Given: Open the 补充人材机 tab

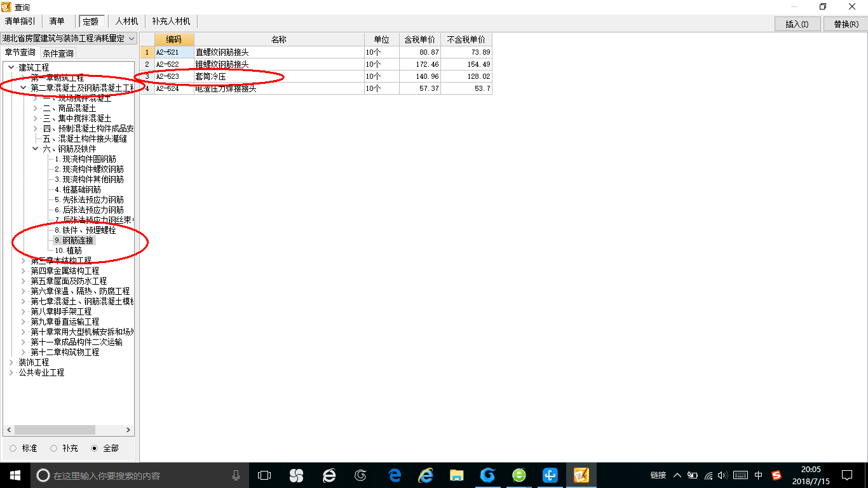Looking at the screenshot, I should click(x=171, y=21).
